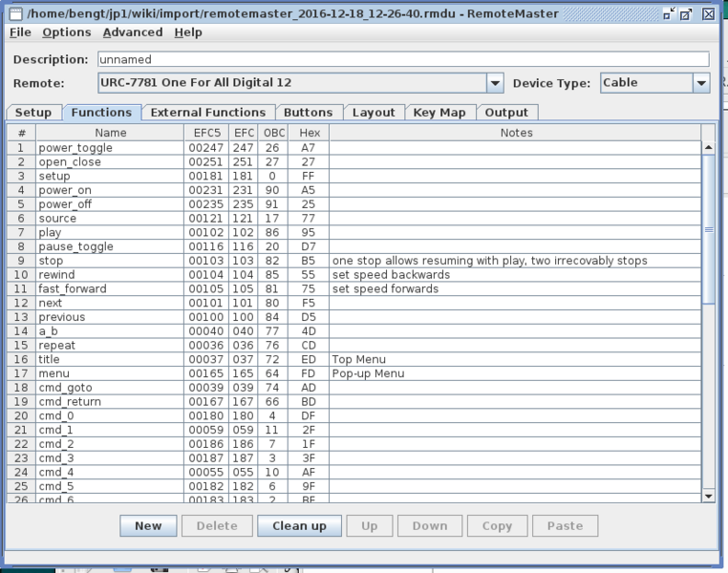Click the Delete button
The image size is (728, 573).
tap(217, 525)
